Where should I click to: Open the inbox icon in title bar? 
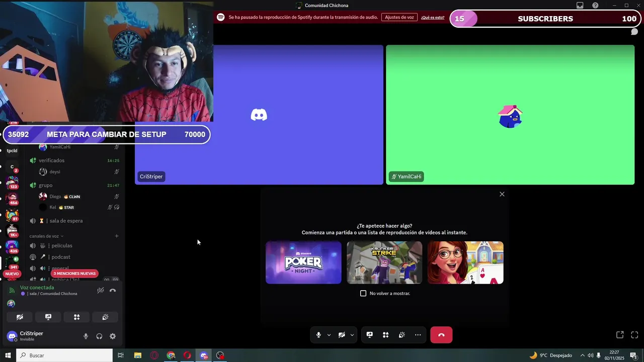click(580, 6)
